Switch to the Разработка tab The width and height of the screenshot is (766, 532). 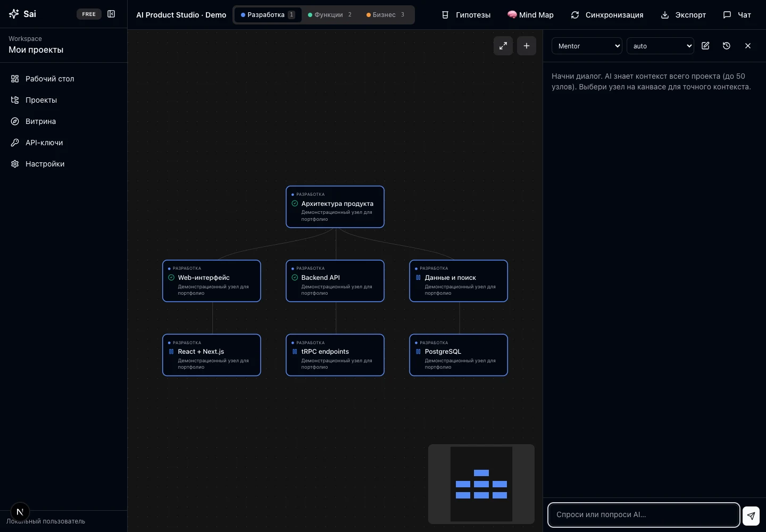coord(268,15)
